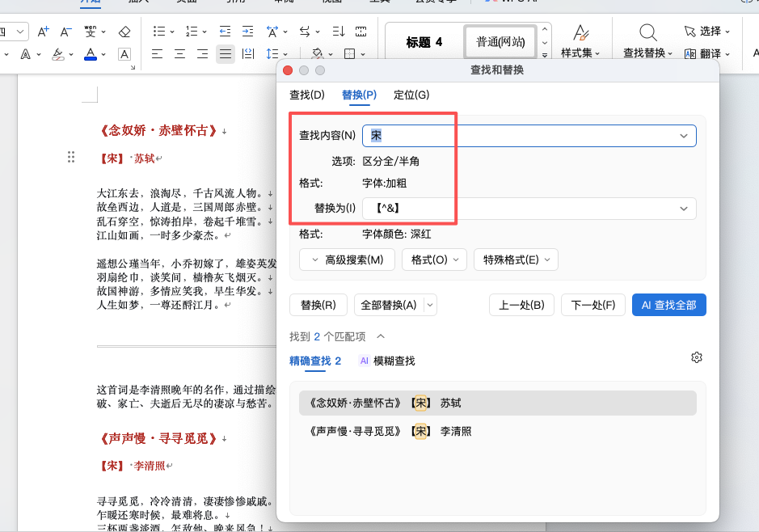
Task: Switch to the Find (查找) tab
Action: [307, 95]
